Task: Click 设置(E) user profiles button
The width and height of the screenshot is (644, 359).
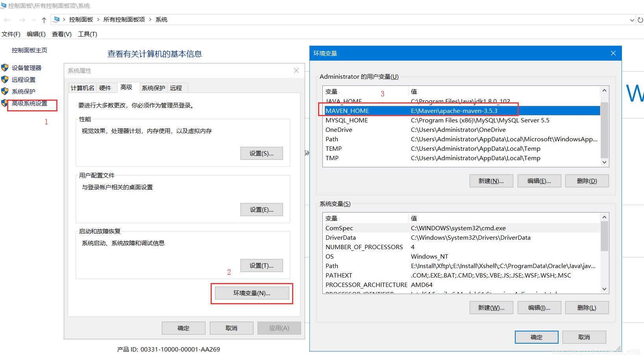Action: pos(262,210)
